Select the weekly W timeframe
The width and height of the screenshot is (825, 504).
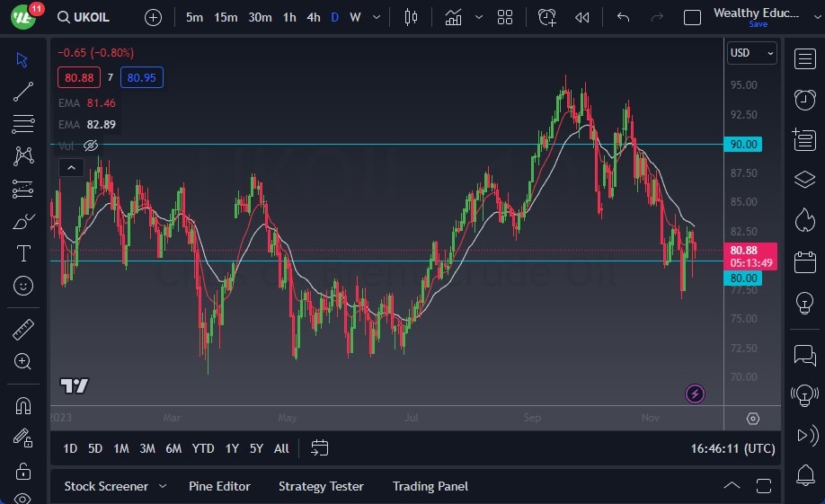[355, 17]
